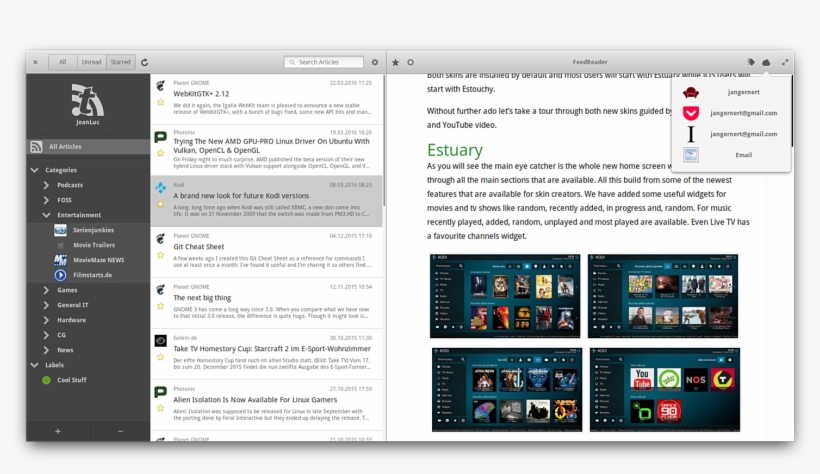Star the Git Cheat Sheet article
This screenshot has width=820, height=474.
pos(161,255)
